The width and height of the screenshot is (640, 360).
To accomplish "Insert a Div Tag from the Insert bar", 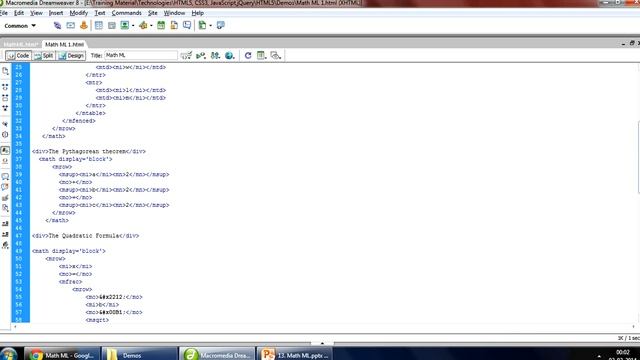I will pos(111,25).
